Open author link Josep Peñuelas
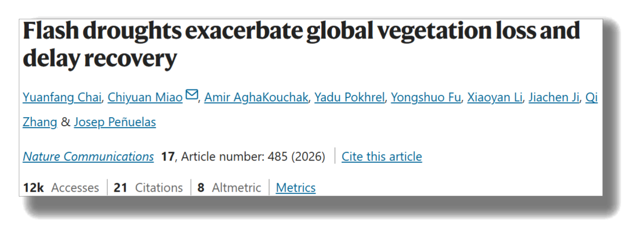644x239 pixels. [115, 122]
